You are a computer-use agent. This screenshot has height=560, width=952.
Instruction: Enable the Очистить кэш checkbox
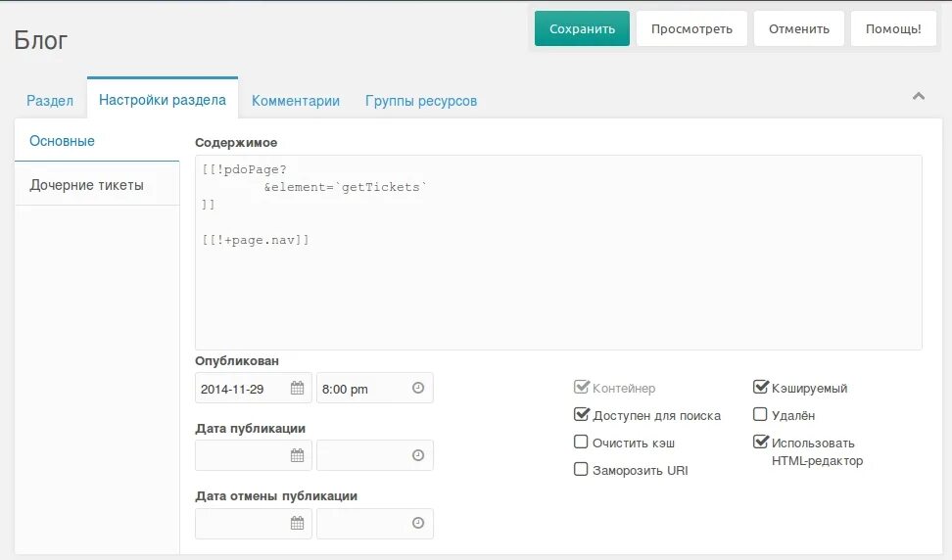[581, 442]
